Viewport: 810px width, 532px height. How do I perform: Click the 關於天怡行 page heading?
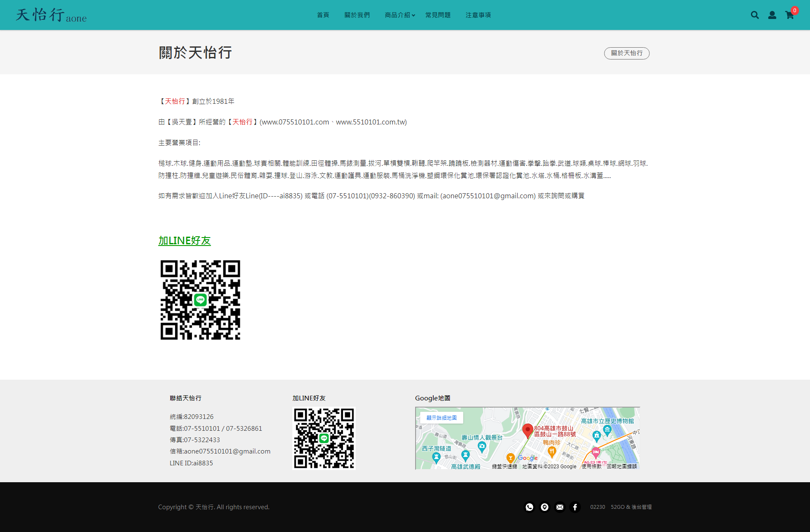[195, 53]
